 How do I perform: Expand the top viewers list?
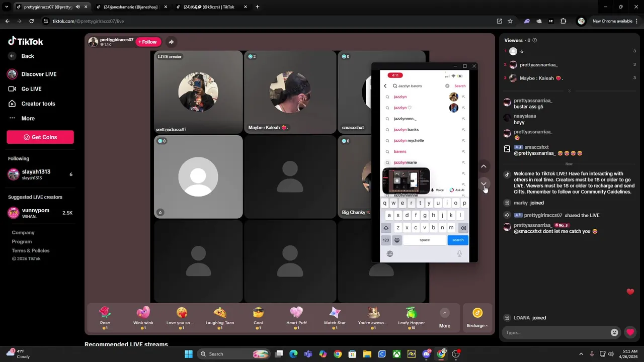(570, 91)
